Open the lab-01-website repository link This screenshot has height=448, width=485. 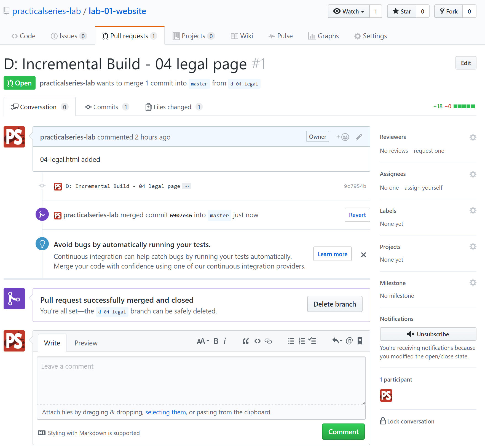point(117,11)
